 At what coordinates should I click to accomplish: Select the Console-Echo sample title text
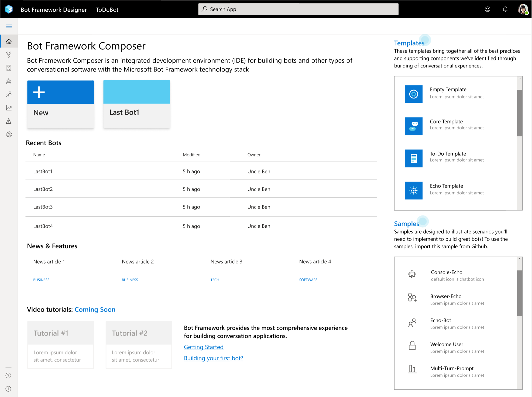[x=447, y=272]
